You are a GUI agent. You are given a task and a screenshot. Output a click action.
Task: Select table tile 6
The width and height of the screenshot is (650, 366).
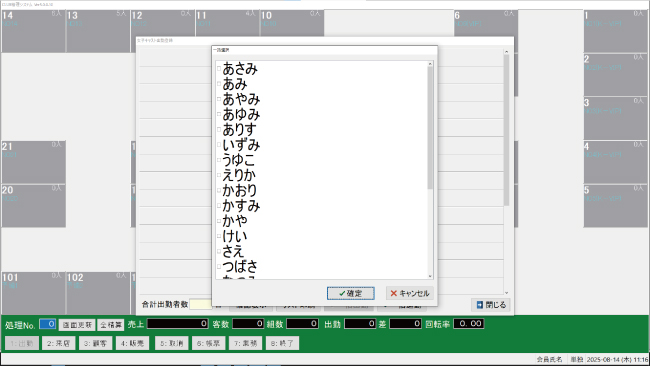[486, 23]
